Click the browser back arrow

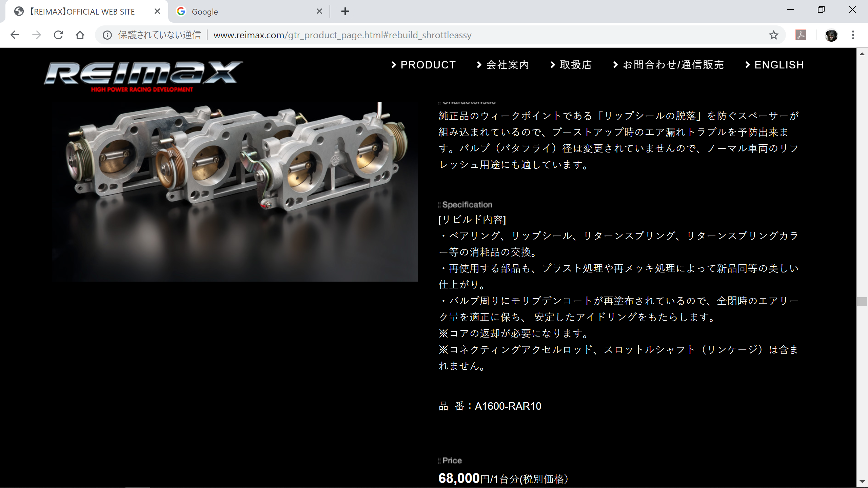[x=15, y=35]
